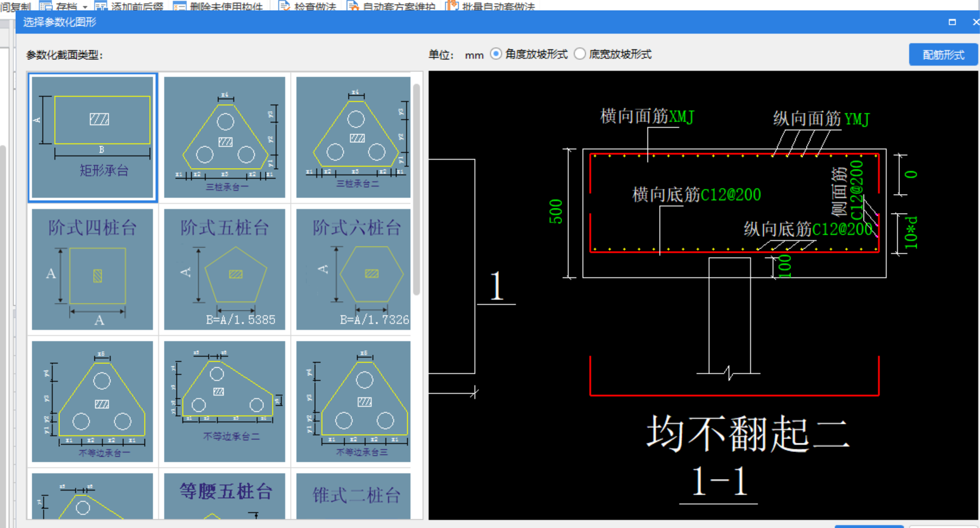Viewport: 980px width, 528px height.
Task: Pick the 阶式四桩台 thumbnail
Action: pyautogui.click(x=92, y=269)
